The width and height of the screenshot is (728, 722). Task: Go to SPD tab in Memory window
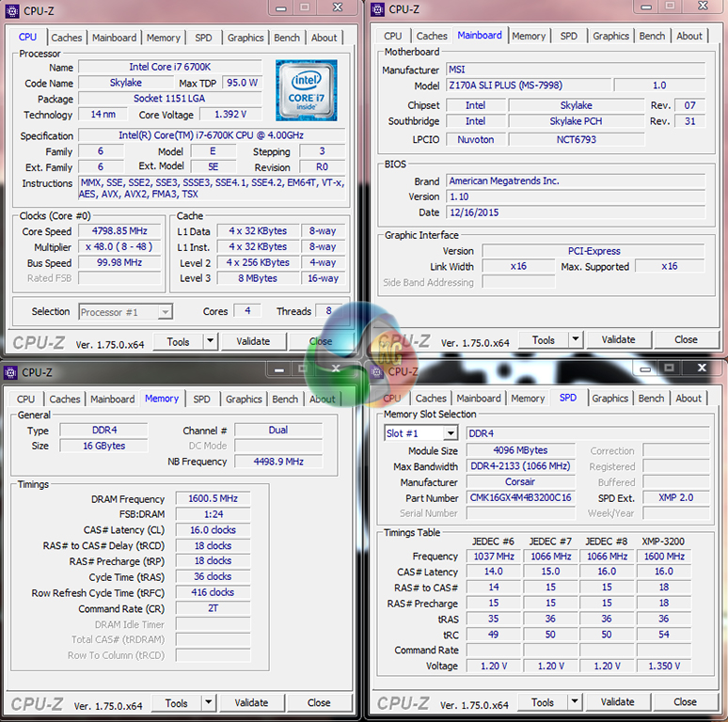coord(201,399)
